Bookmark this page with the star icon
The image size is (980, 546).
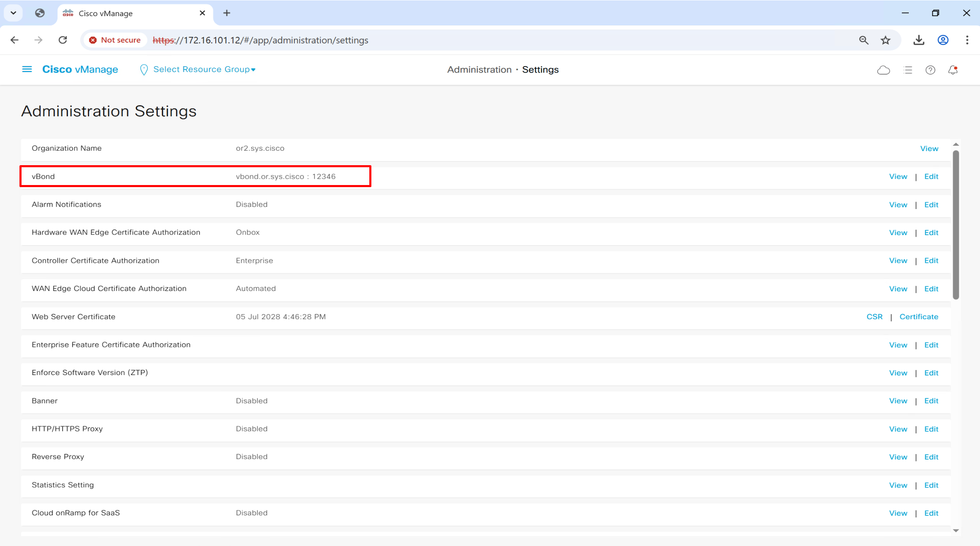pos(886,40)
